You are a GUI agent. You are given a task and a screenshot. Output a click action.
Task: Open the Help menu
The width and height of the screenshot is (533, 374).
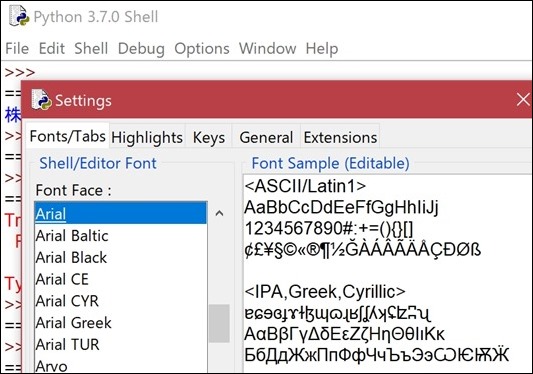click(x=322, y=49)
